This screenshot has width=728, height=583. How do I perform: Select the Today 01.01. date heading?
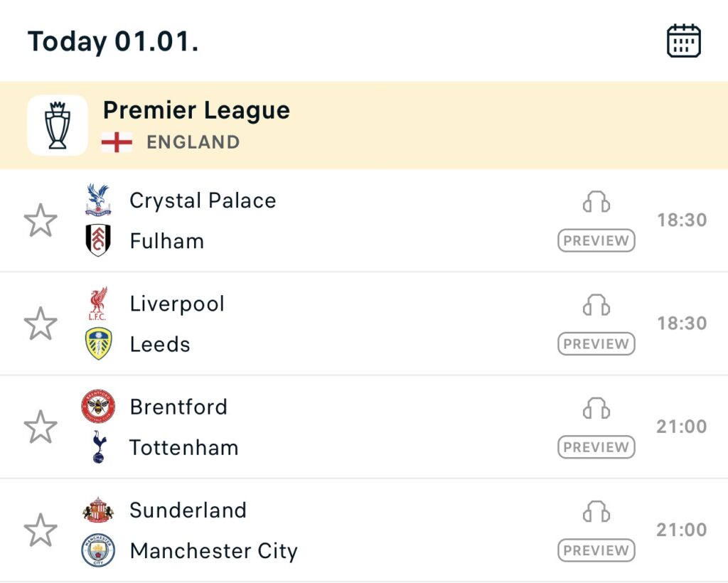point(113,41)
